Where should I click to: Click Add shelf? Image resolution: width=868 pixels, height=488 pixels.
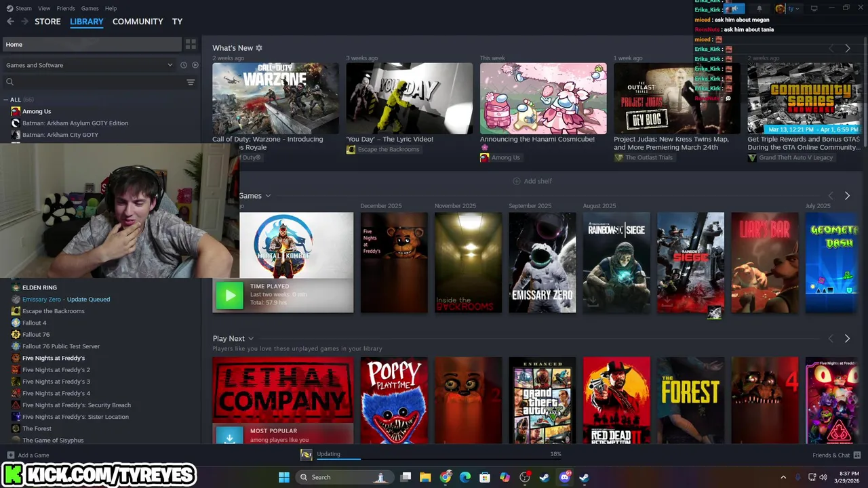click(x=532, y=181)
